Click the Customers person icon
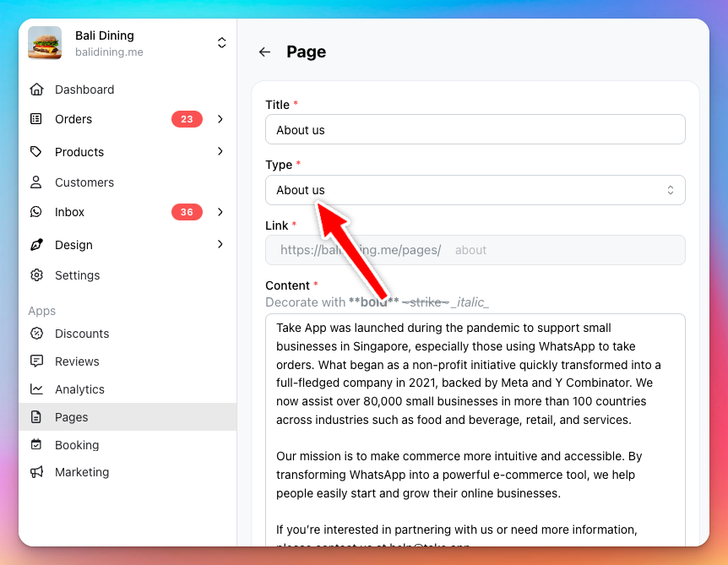 35,182
